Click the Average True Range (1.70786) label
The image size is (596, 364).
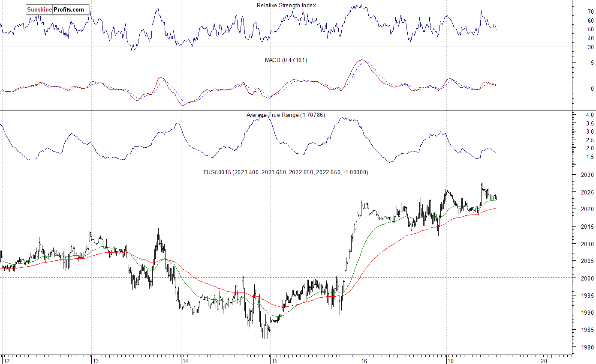[x=286, y=115]
